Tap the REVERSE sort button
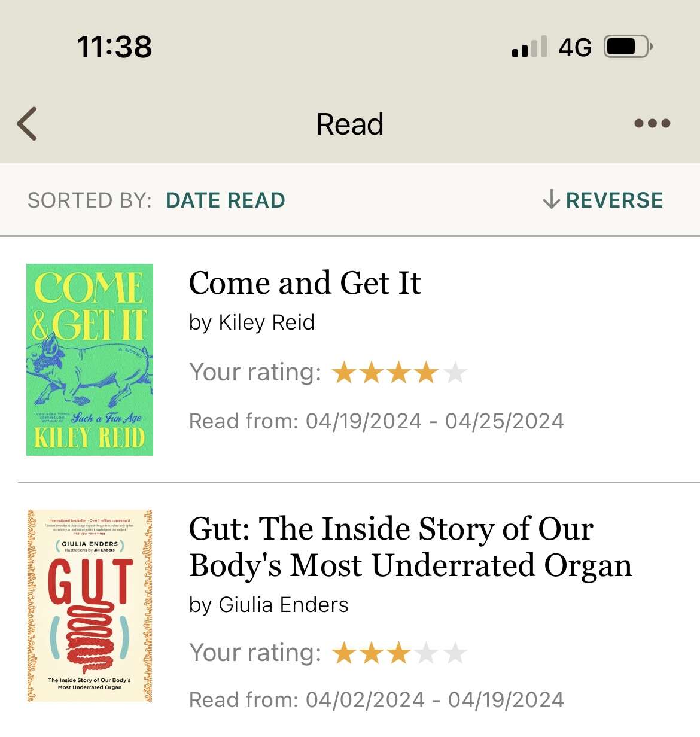 coord(602,200)
